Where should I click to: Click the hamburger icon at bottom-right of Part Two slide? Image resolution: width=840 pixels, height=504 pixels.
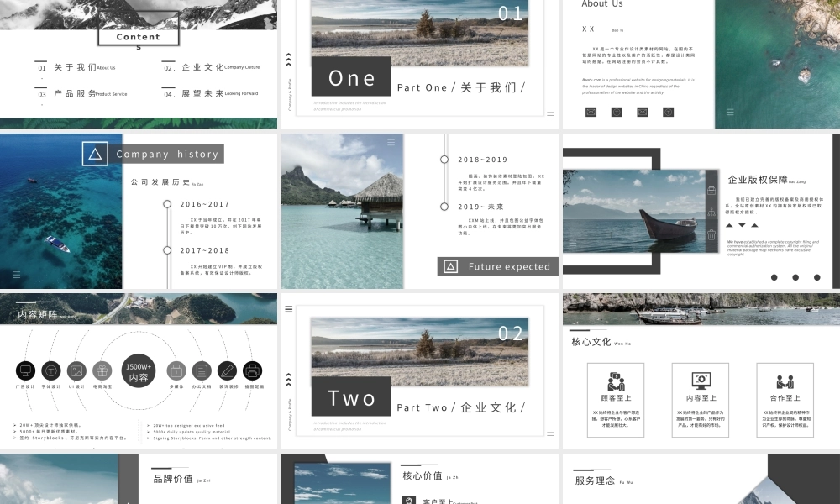551,435
